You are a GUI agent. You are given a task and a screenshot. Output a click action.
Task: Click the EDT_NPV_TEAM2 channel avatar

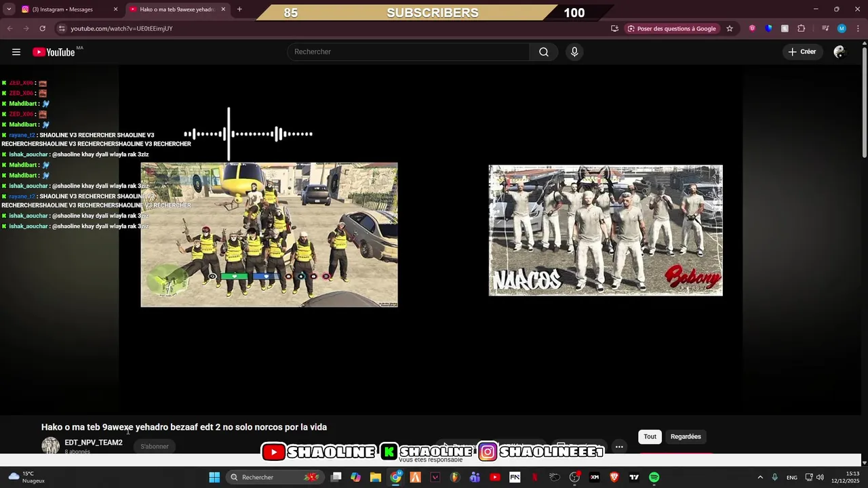[51, 445]
